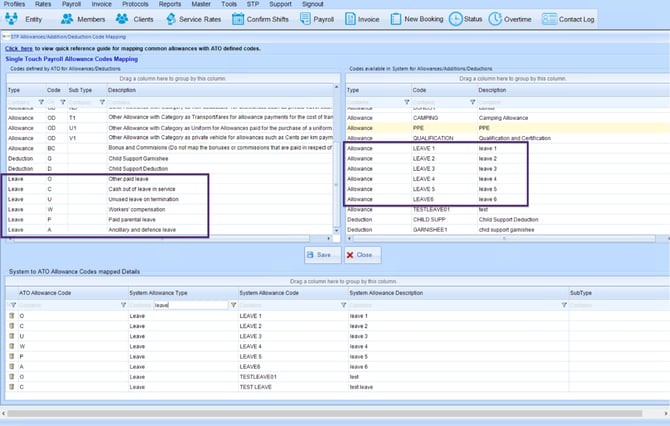Select the 'Other paid leave' ATO code row

coord(130,179)
